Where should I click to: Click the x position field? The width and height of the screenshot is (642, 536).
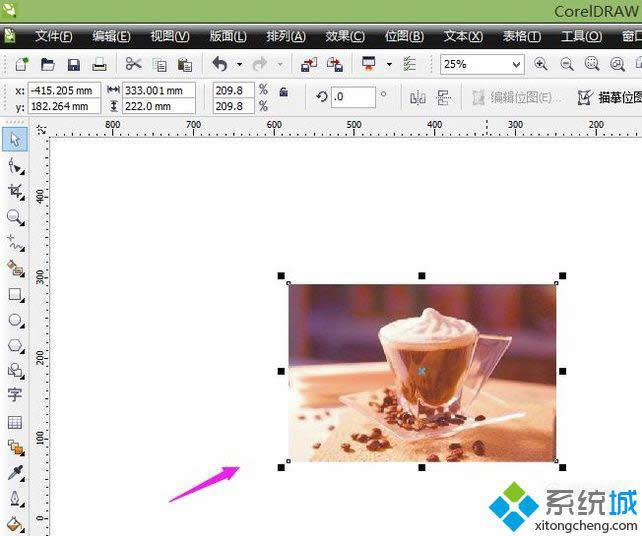(x=64, y=90)
